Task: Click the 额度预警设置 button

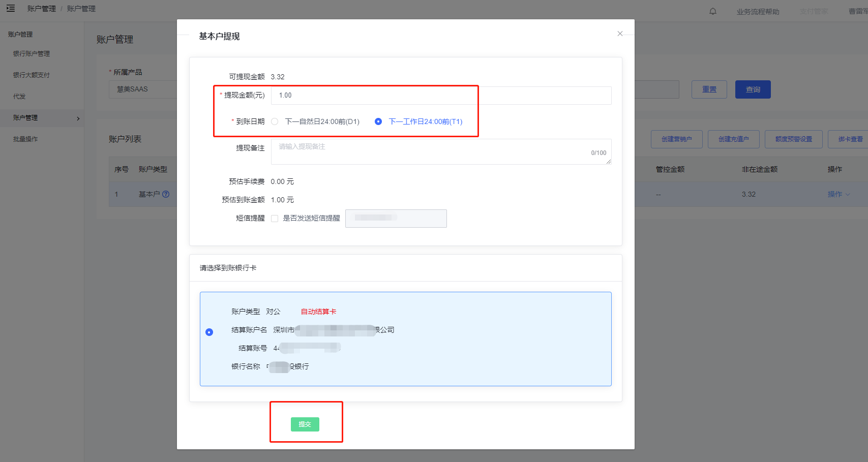Action: (x=793, y=139)
